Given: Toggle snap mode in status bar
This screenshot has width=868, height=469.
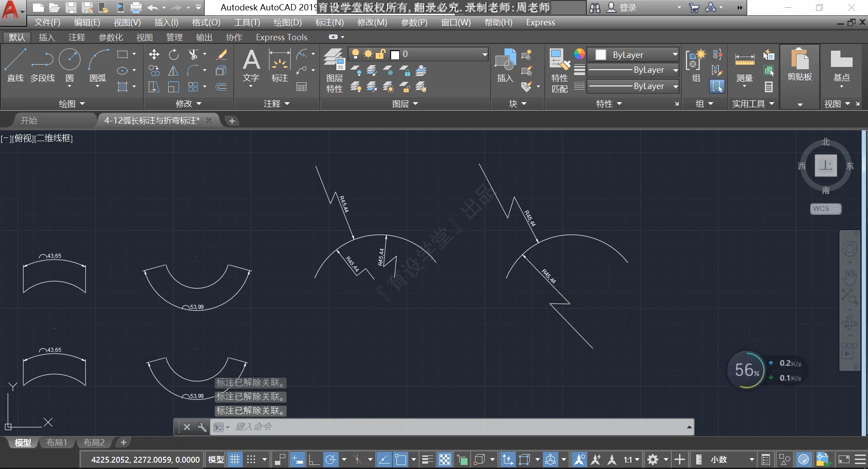Looking at the screenshot, I should click(x=251, y=460).
